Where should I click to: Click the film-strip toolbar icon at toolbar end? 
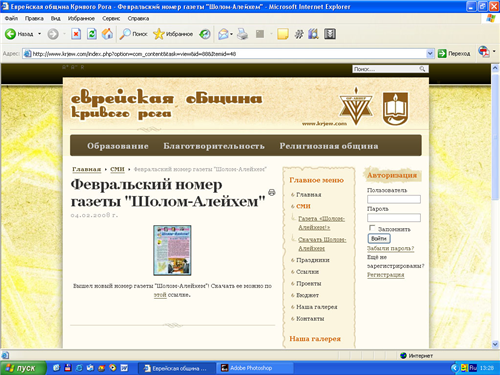click(x=330, y=34)
